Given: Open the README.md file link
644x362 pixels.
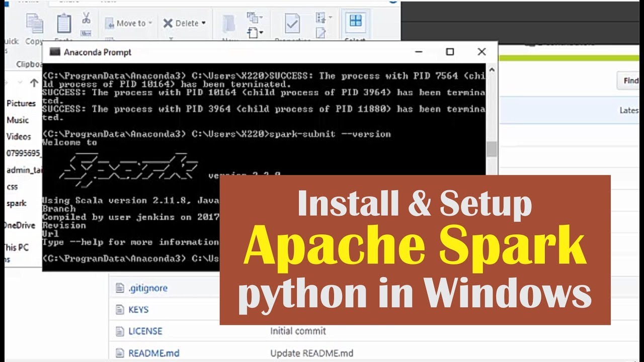Looking at the screenshot, I should 154,353.
